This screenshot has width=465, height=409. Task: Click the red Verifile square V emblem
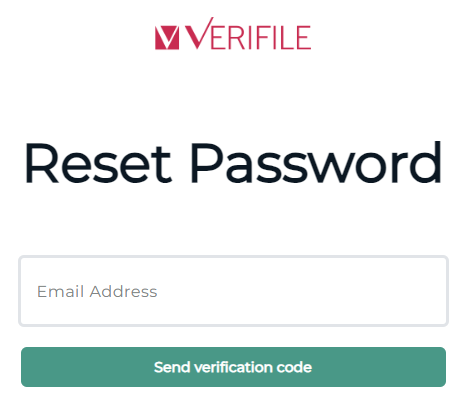(x=167, y=38)
